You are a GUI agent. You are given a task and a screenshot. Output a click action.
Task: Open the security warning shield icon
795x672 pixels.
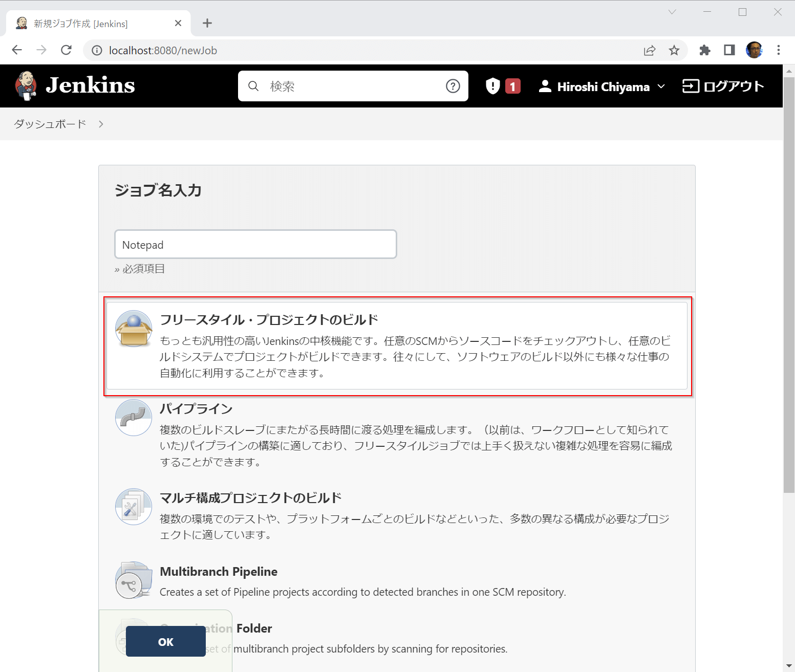[492, 86]
